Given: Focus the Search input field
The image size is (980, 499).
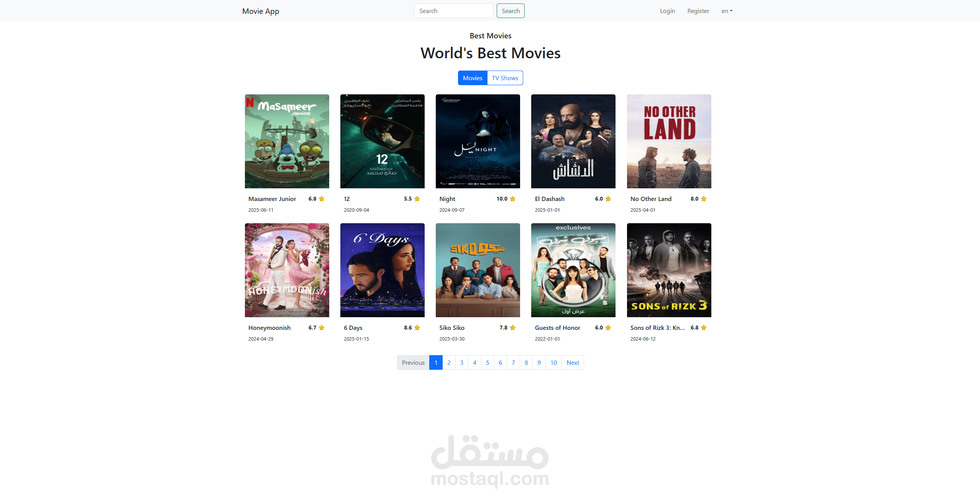Looking at the screenshot, I should point(454,11).
